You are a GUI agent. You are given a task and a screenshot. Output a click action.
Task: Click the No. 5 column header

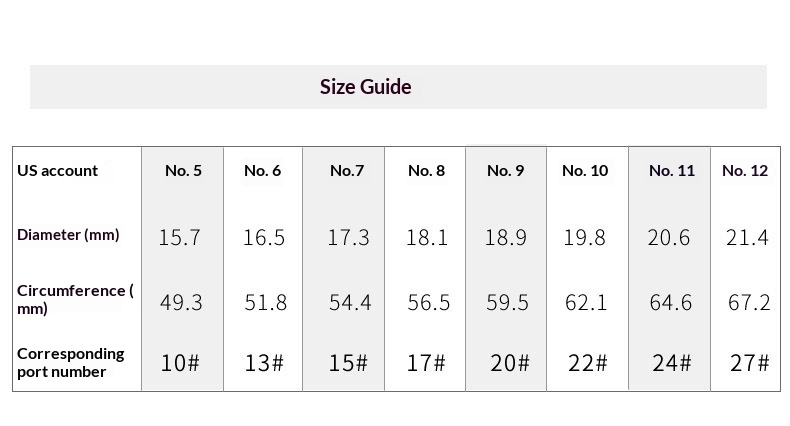pos(183,171)
